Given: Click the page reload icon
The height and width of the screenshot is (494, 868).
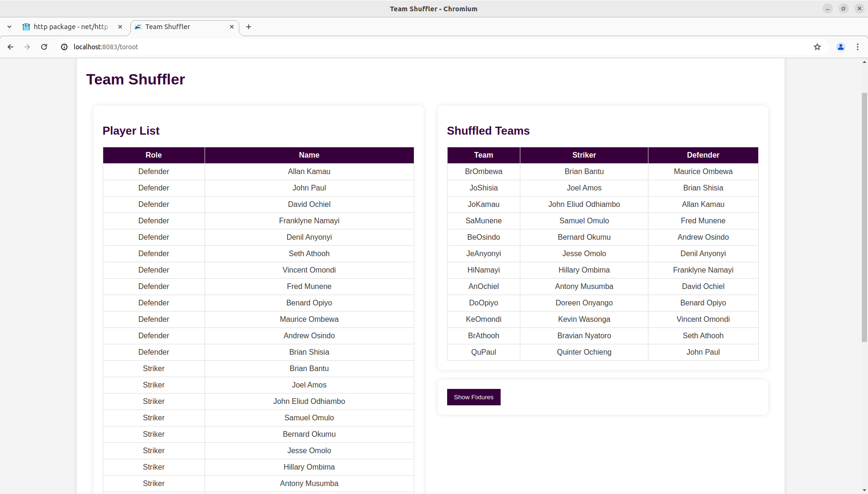Looking at the screenshot, I should click(44, 47).
